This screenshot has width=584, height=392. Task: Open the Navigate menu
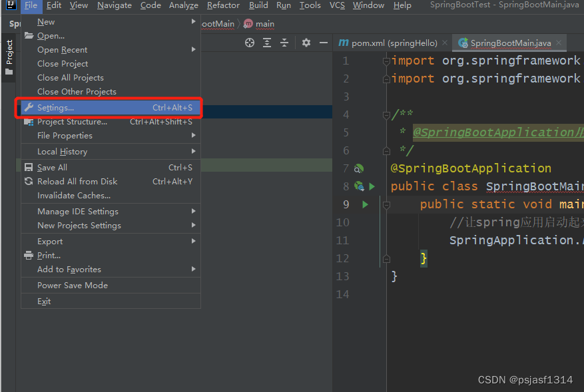(x=115, y=5)
